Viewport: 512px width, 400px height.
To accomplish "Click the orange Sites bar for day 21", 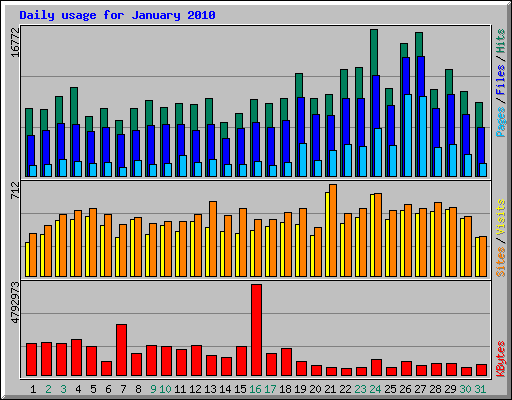I will click(x=333, y=230).
